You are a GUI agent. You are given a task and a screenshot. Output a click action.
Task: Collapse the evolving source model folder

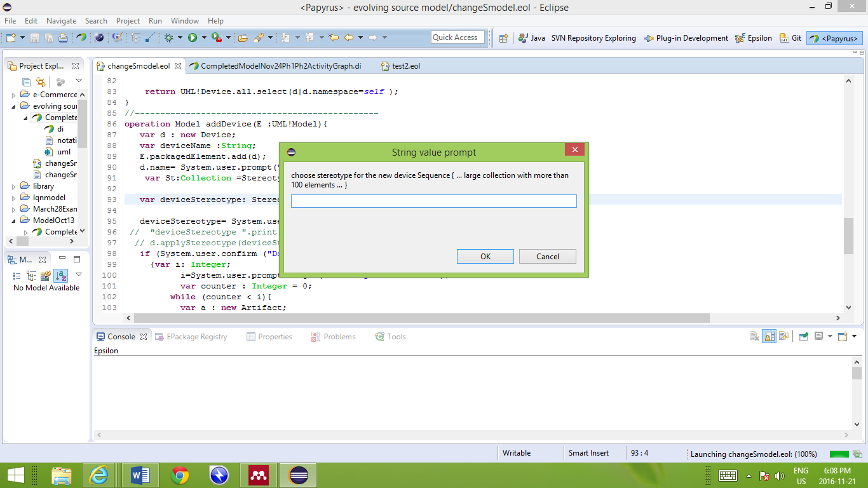14,106
